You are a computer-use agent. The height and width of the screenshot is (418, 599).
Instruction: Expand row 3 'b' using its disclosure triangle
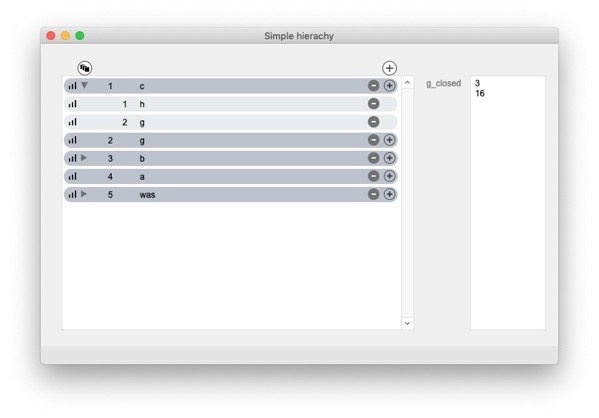[x=84, y=157]
